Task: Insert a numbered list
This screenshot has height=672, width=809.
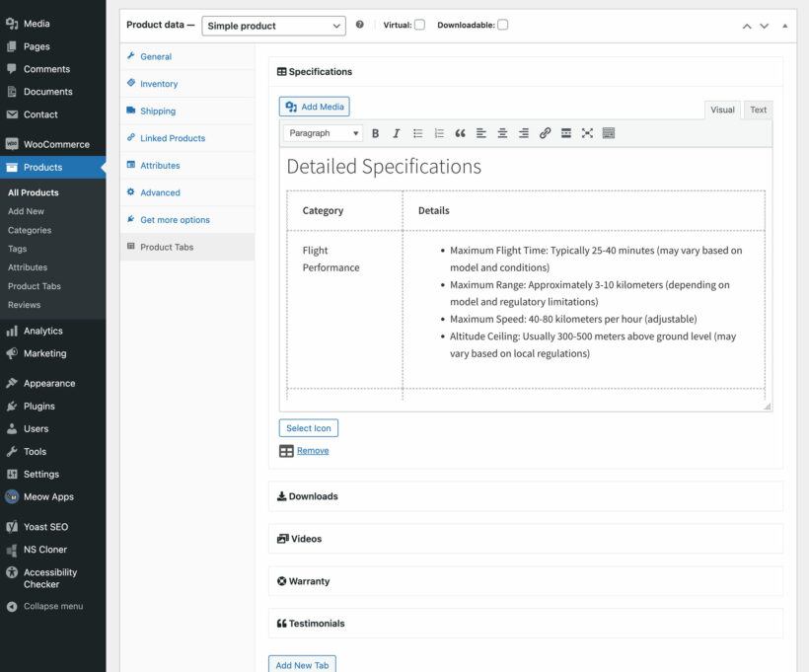Action: (x=439, y=133)
